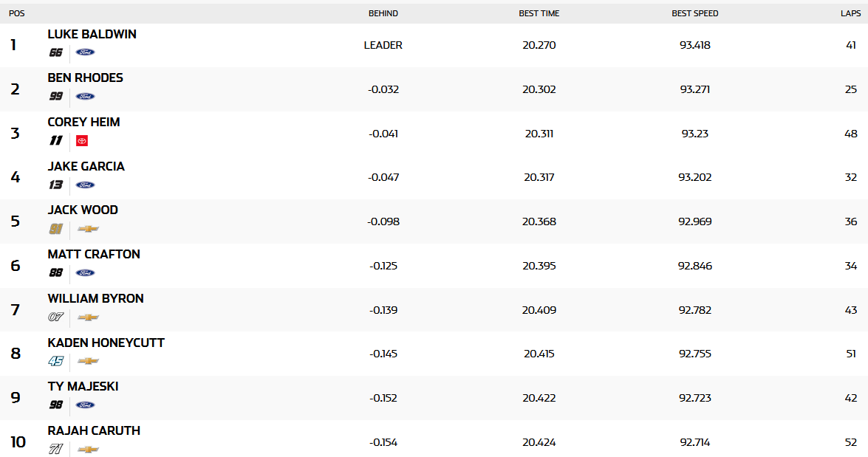This screenshot has height=457, width=868.
Task: Open Ben Rhodes driver name link
Action: click(85, 78)
